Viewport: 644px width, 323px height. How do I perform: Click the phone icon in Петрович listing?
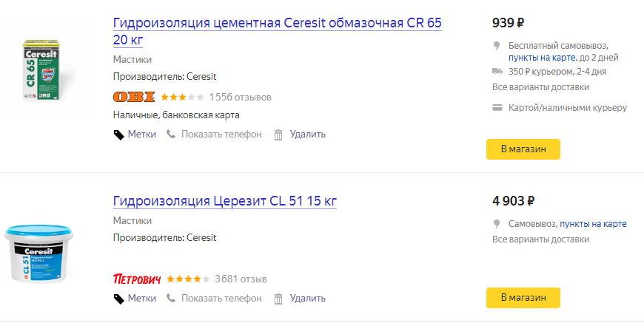pos(171,298)
